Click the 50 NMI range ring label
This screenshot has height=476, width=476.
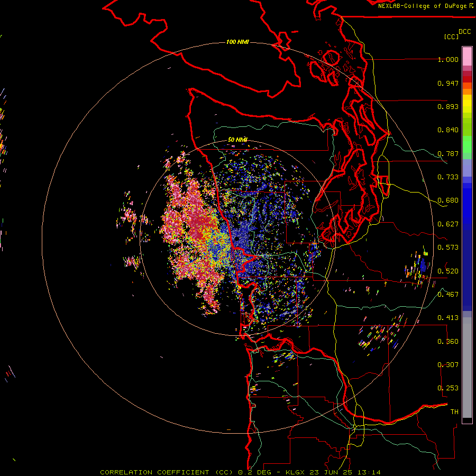[x=237, y=140]
